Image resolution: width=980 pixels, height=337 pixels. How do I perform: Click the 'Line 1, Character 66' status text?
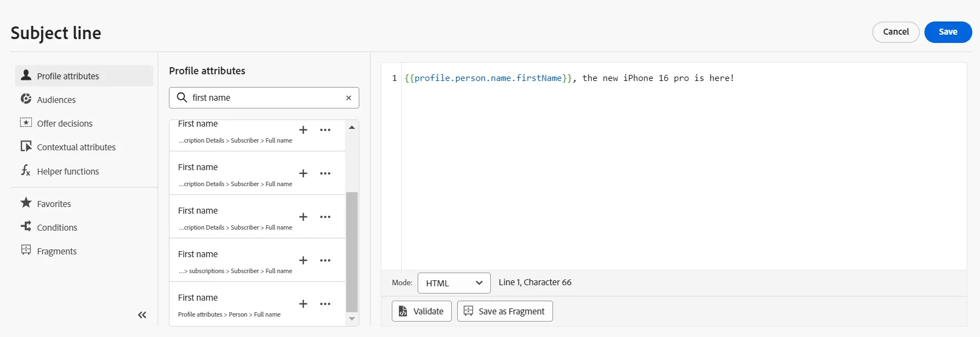(535, 282)
